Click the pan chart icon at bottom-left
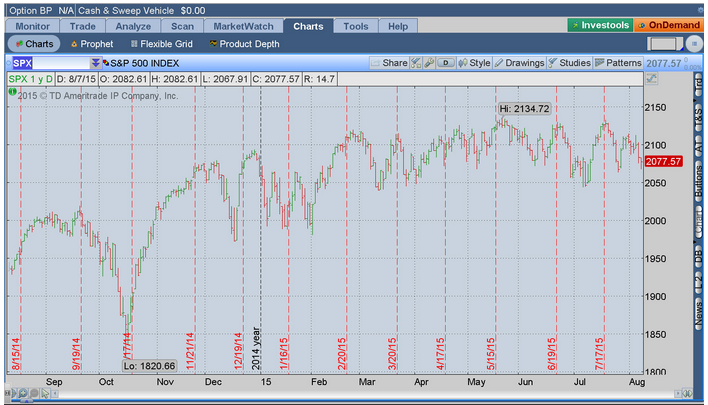Screen dimensions: 708x405 (14, 393)
